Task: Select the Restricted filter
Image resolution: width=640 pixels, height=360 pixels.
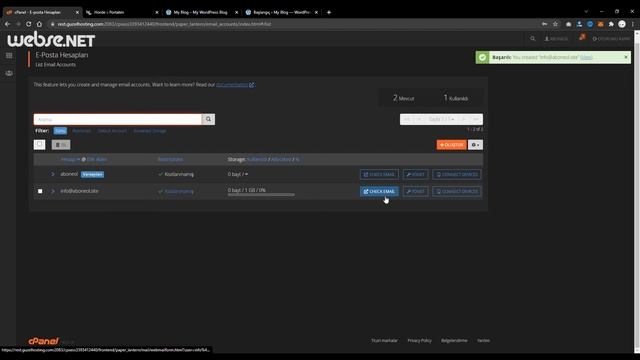Action: (82, 131)
